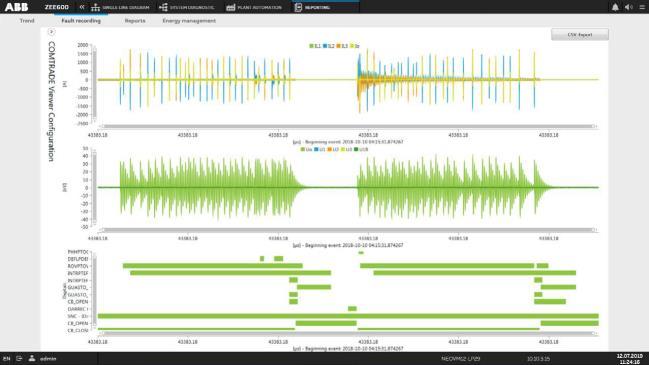Click the DARREC small green event marker
The height and width of the screenshot is (365, 649).
tap(352, 308)
